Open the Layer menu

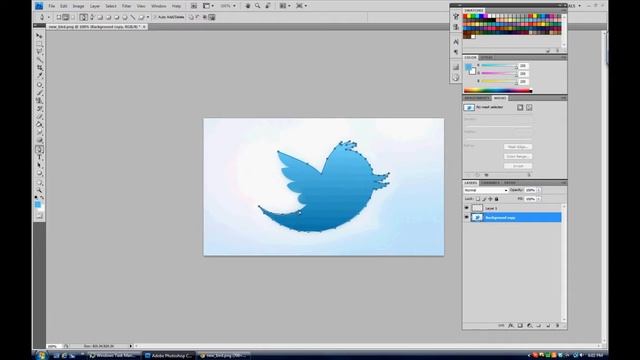point(95,6)
